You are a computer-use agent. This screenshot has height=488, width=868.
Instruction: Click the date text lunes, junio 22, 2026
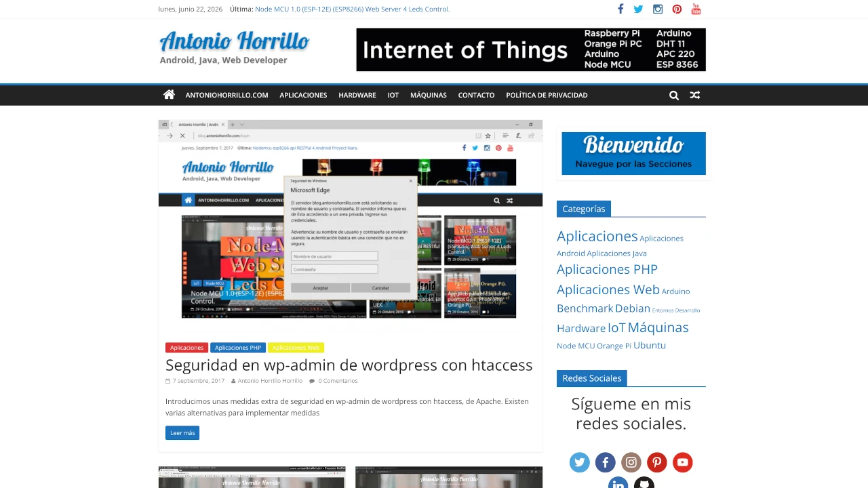pos(191,9)
